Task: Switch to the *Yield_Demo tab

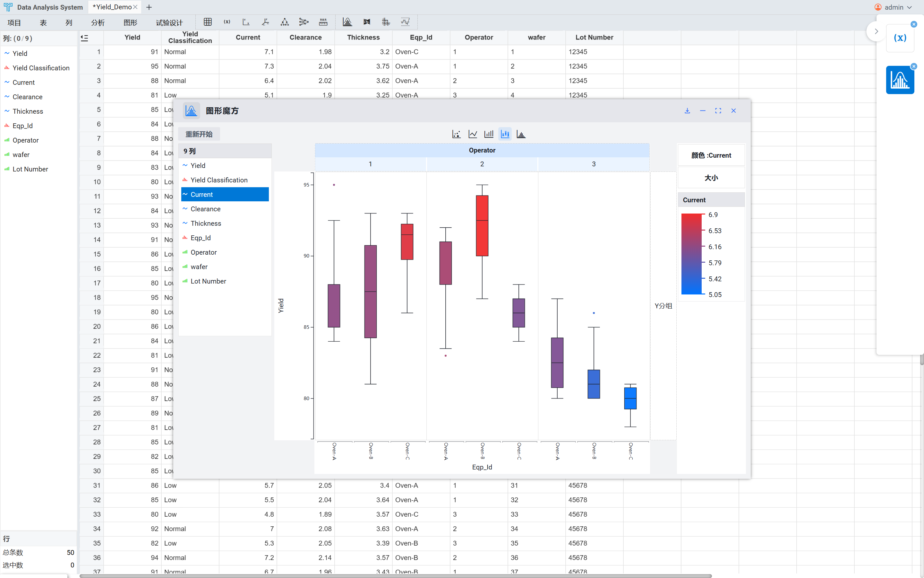Action: 112,7
